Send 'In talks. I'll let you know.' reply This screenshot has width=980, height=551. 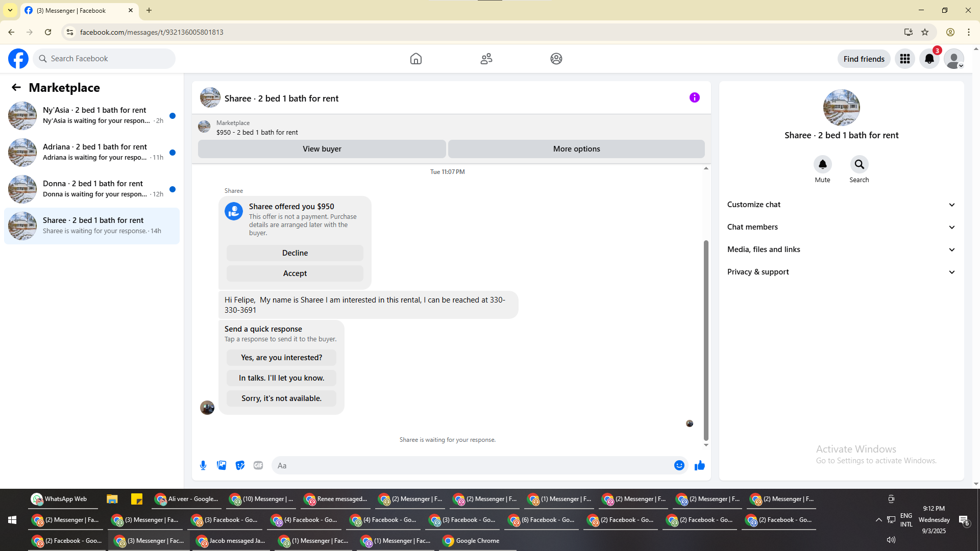[x=282, y=378]
